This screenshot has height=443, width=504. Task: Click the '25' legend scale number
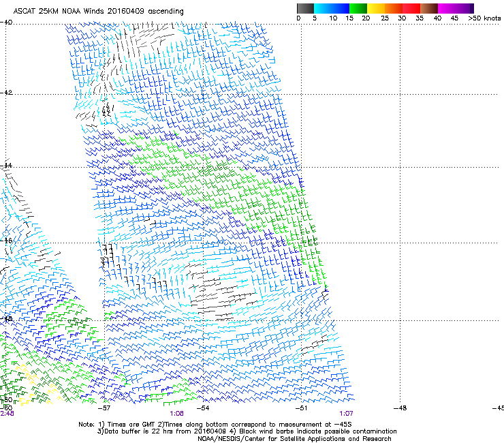click(x=385, y=18)
